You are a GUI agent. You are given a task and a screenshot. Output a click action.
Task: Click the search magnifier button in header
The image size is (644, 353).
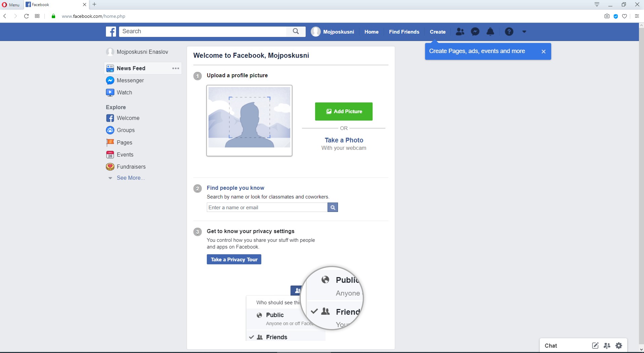click(296, 31)
